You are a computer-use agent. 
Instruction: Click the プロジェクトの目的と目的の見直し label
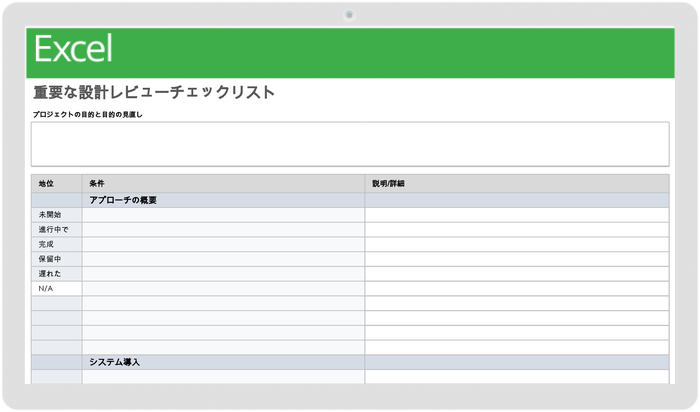point(94,114)
